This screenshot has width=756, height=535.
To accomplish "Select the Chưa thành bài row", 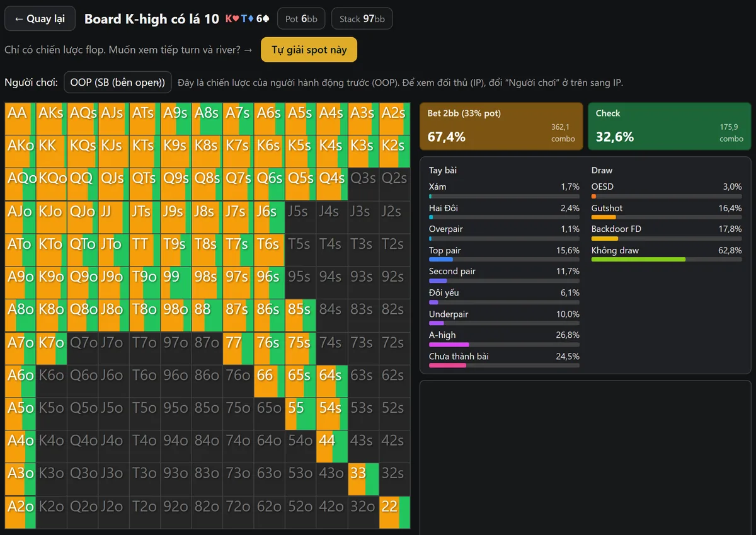I will tap(504, 360).
